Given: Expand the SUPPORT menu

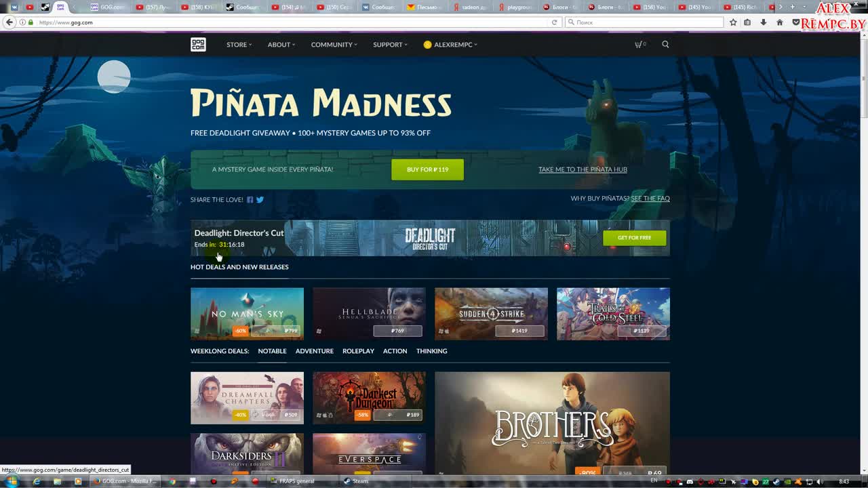Looking at the screenshot, I should pyautogui.click(x=390, y=45).
